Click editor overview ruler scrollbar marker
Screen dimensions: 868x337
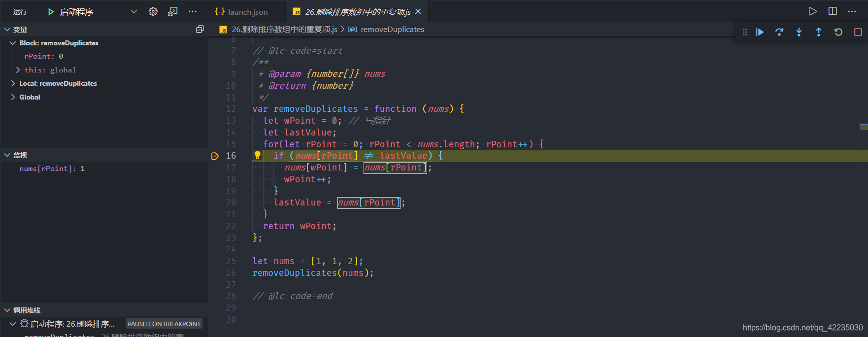tap(864, 127)
